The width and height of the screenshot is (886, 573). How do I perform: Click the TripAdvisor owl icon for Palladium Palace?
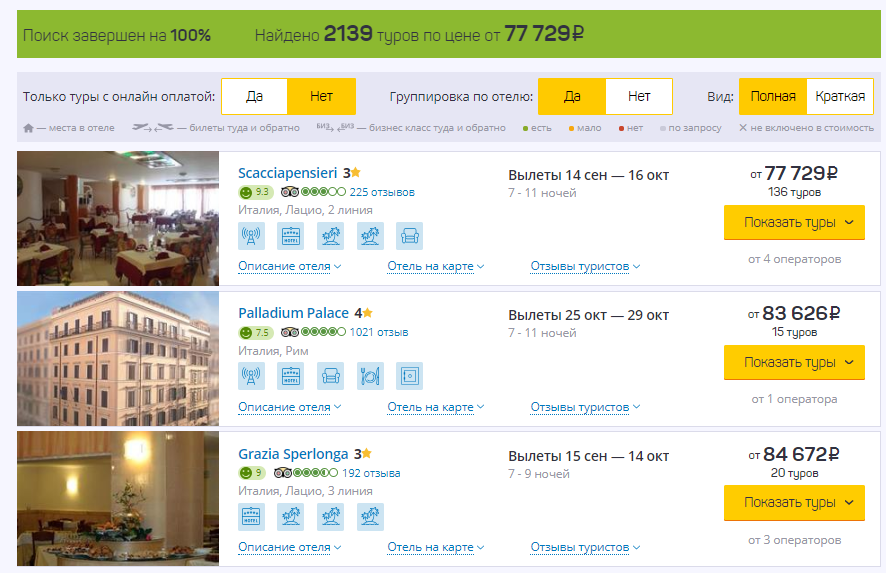coord(290,332)
